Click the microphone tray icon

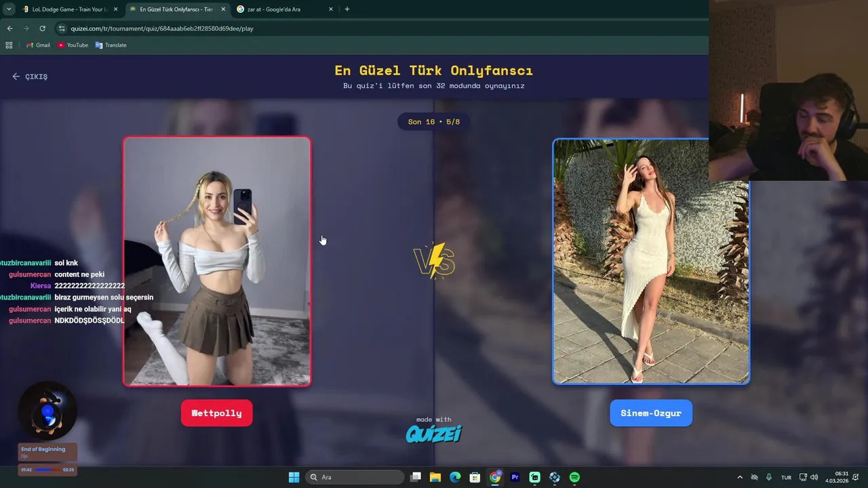pos(769,477)
